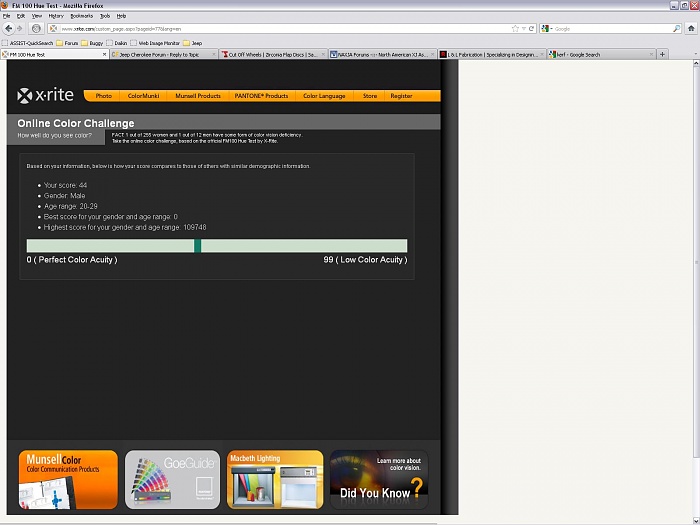Reload the page with the refresh icon

point(531,29)
